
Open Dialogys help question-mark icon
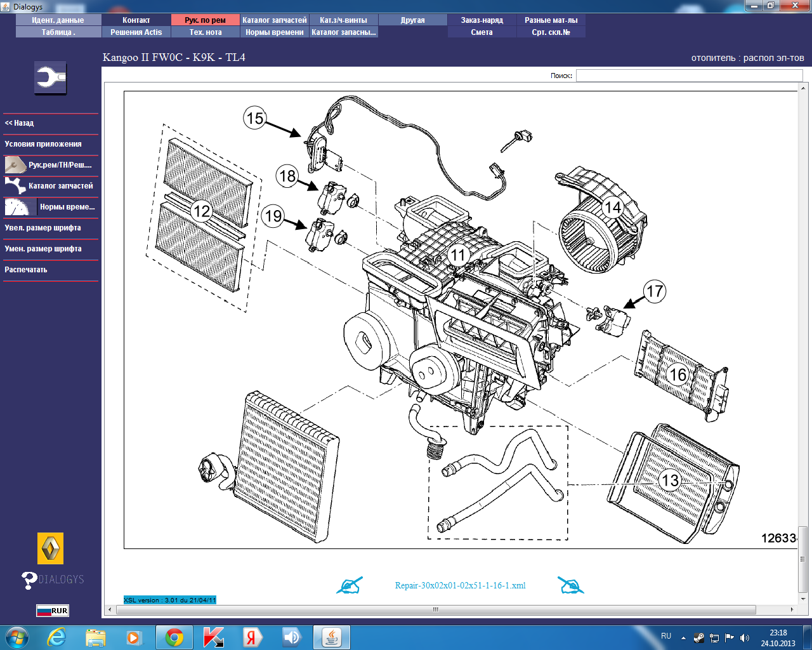tap(29, 580)
